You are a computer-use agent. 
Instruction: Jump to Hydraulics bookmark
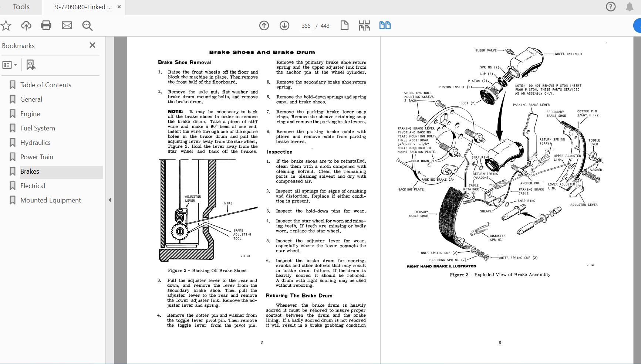tap(36, 143)
